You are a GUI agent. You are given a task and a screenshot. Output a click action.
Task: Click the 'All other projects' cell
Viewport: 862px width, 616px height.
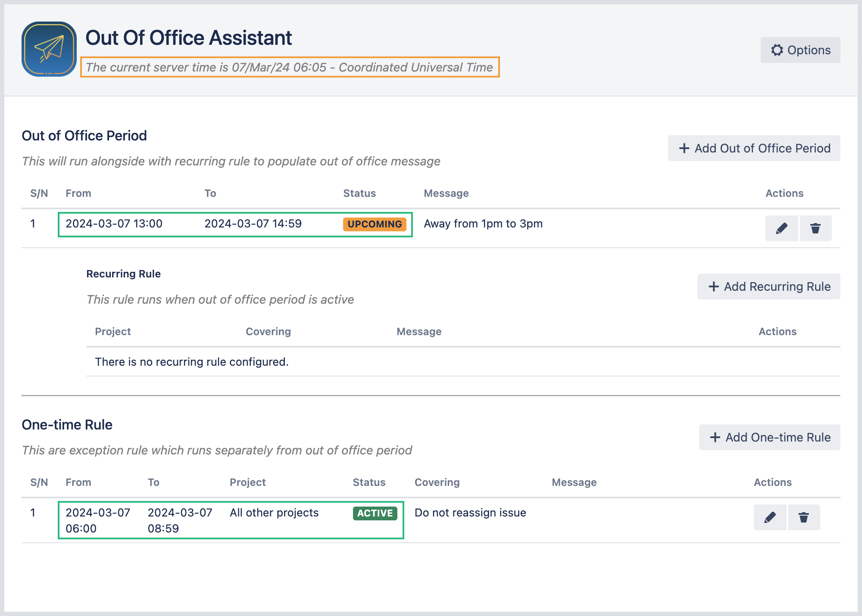coord(274,513)
